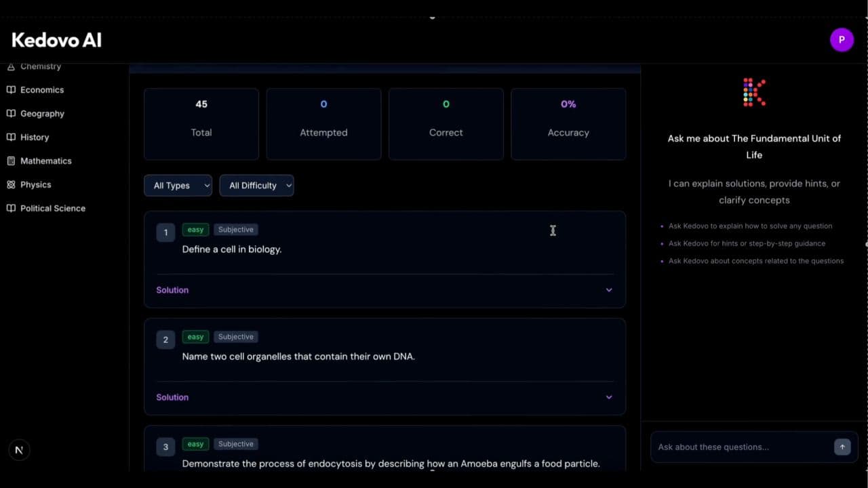The height and width of the screenshot is (488, 868).
Task: Open the Chemistry subject icon in sidebar
Action: 12,66
